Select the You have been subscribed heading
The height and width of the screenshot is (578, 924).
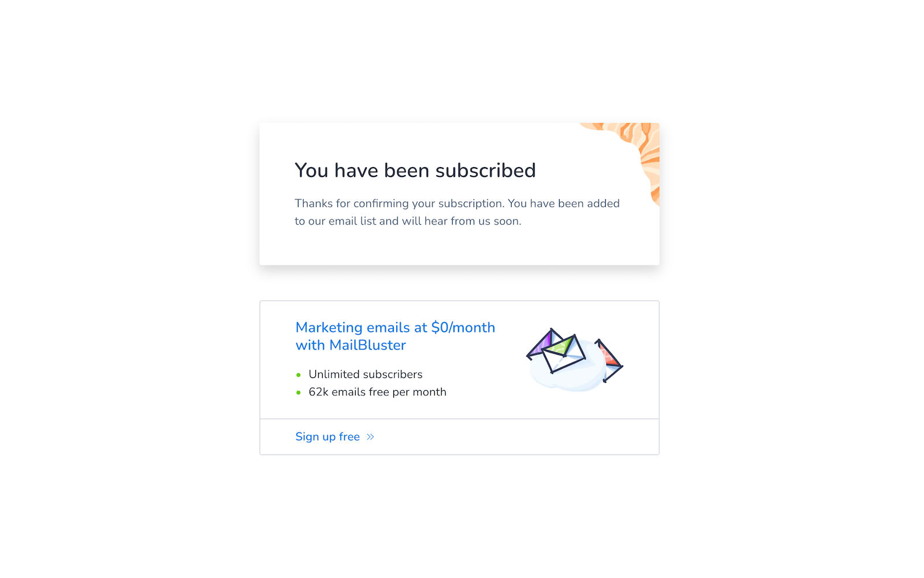pyautogui.click(x=415, y=170)
